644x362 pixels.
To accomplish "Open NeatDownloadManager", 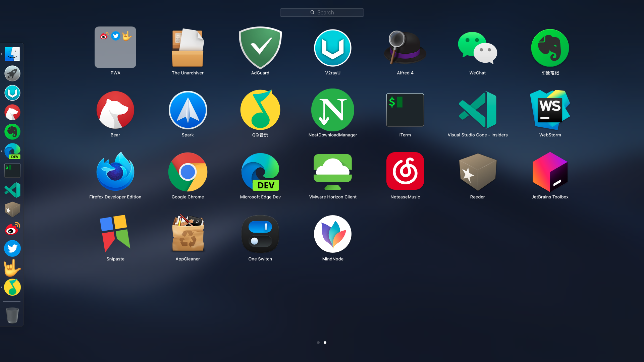I will pyautogui.click(x=332, y=110).
